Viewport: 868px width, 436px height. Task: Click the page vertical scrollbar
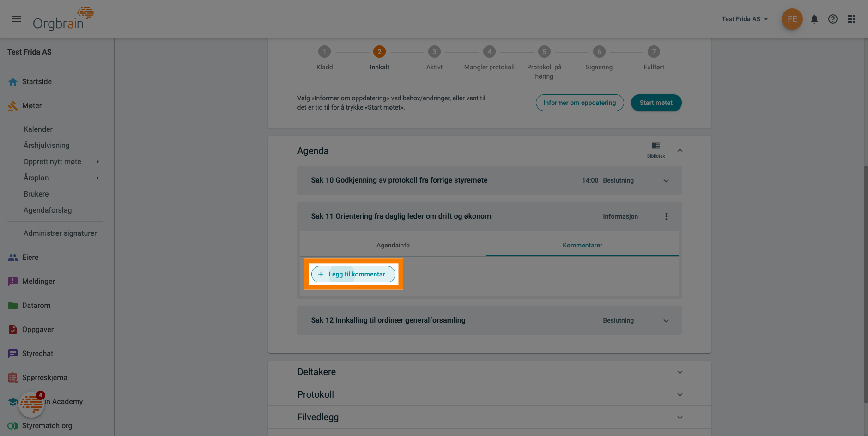point(865,284)
